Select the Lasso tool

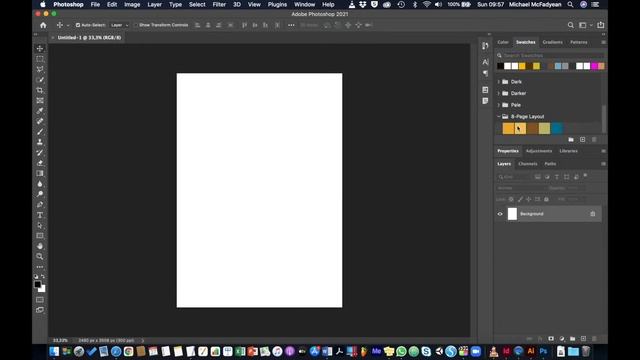tap(40, 69)
